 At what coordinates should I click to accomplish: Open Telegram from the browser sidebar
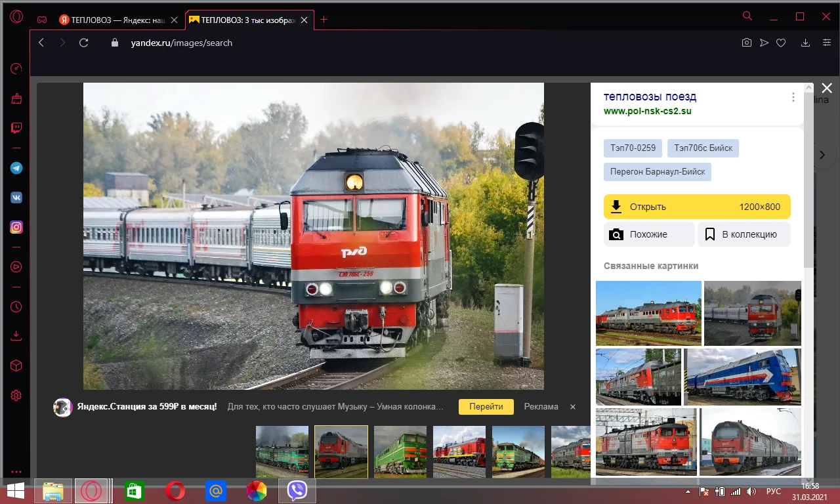[16, 168]
